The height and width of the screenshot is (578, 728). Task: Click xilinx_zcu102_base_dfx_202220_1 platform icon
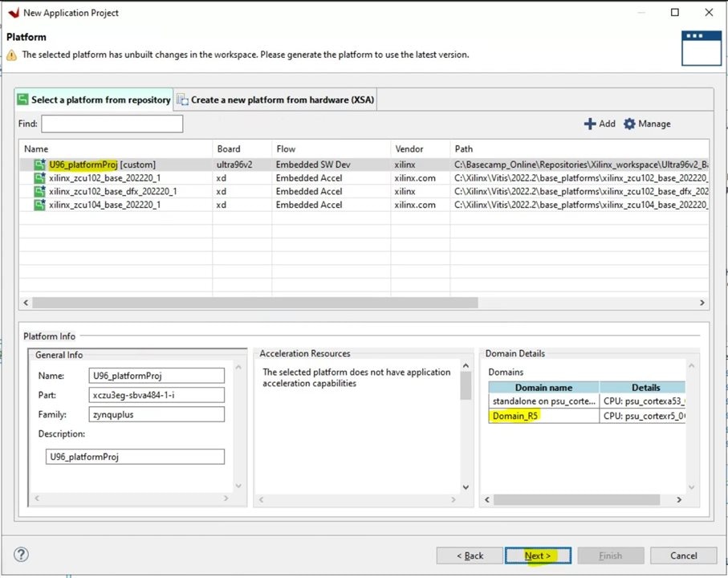click(x=39, y=192)
